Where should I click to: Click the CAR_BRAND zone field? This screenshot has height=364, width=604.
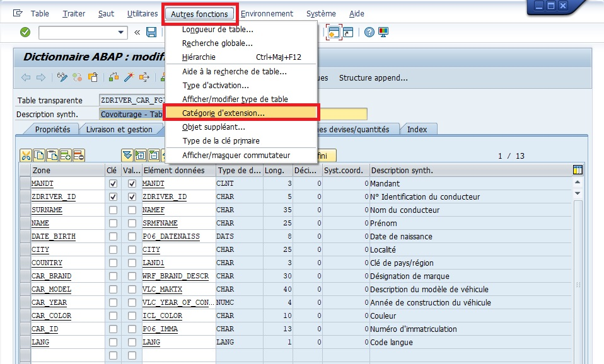pyautogui.click(x=66, y=276)
